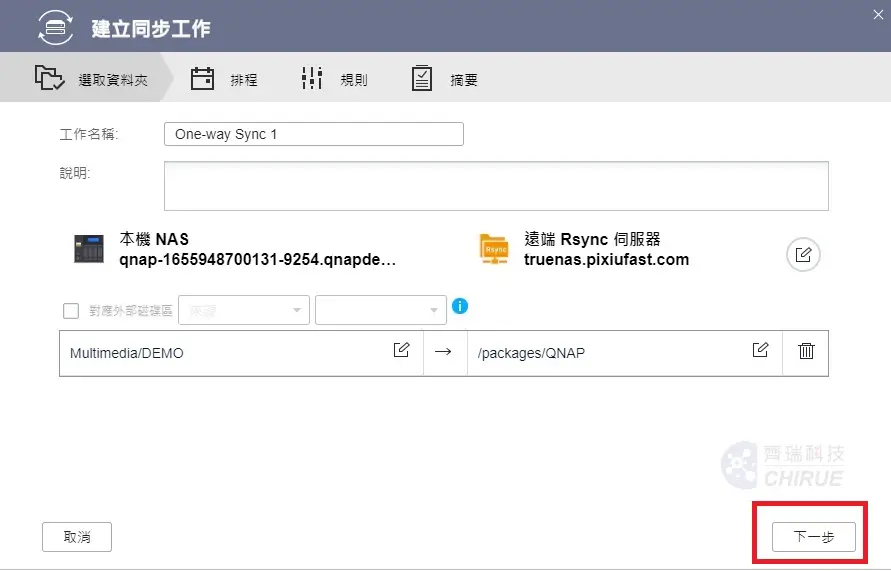Image resolution: width=891 pixels, height=571 pixels.
Task: Enable the 對應外部磁碟區 checkbox
Action: (71, 311)
